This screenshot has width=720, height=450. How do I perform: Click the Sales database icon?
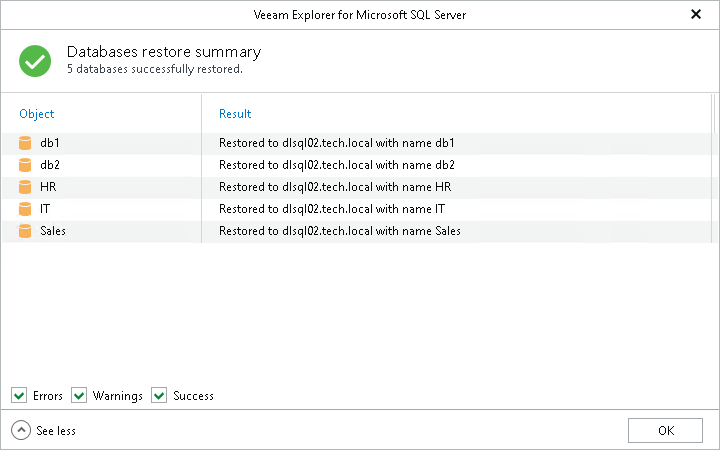tap(25, 231)
